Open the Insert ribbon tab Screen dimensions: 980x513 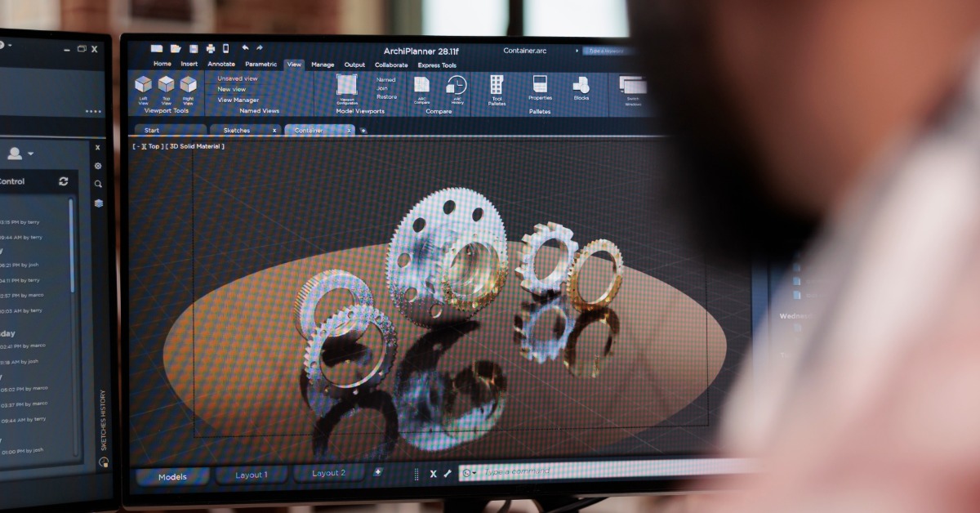pos(189,64)
